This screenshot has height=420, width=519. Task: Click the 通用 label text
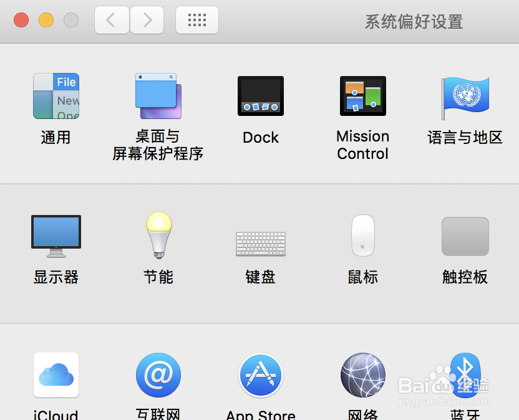click(56, 137)
